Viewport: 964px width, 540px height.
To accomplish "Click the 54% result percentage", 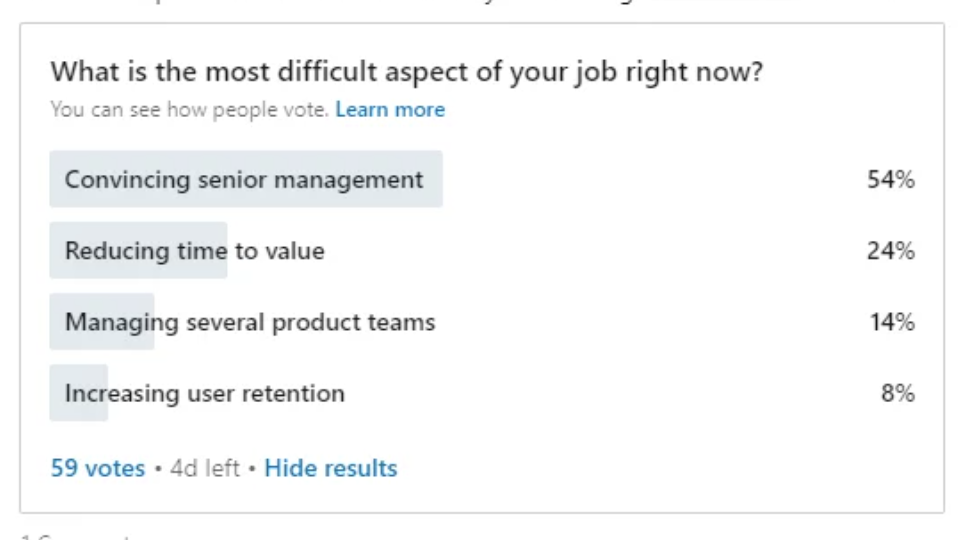I will pyautogui.click(x=890, y=180).
